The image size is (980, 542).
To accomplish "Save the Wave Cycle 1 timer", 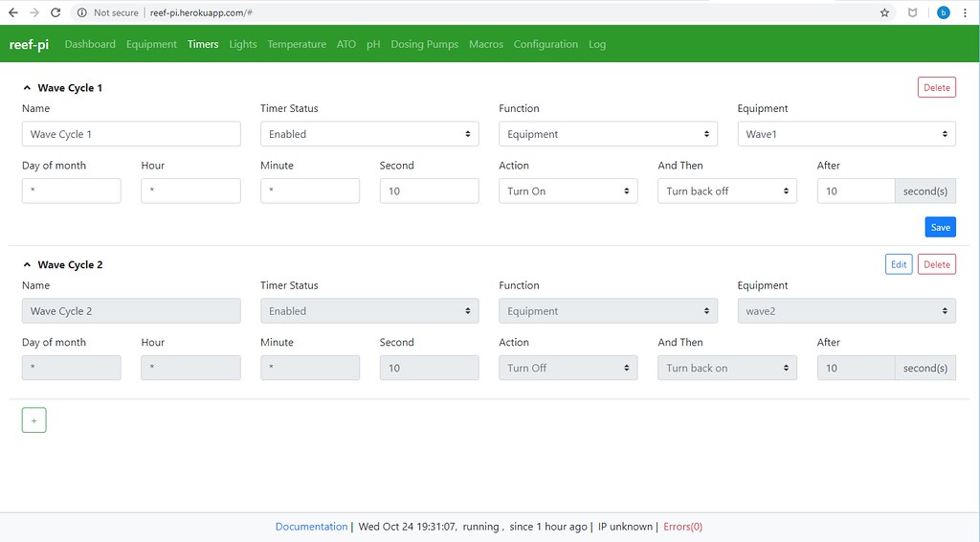I will click(941, 227).
